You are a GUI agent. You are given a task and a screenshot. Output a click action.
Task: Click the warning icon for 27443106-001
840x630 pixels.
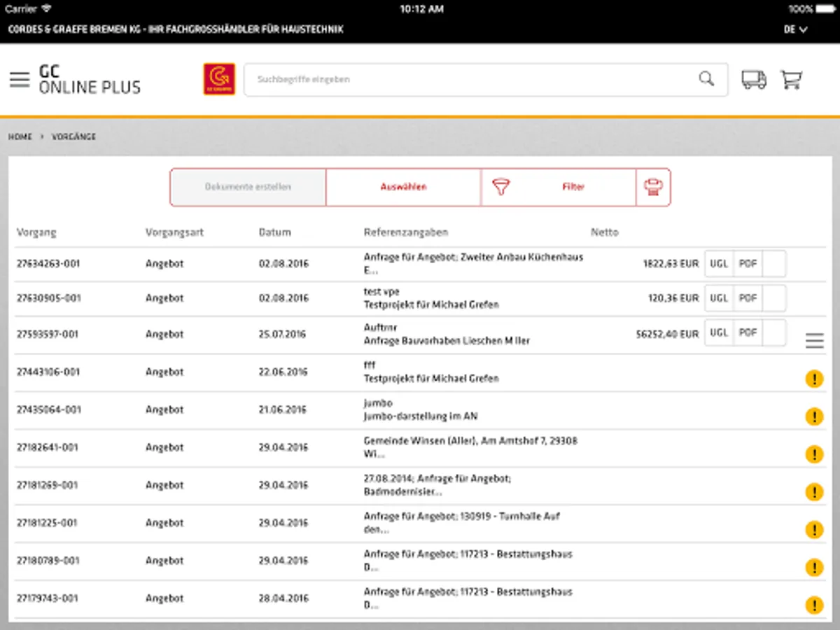[x=814, y=379]
